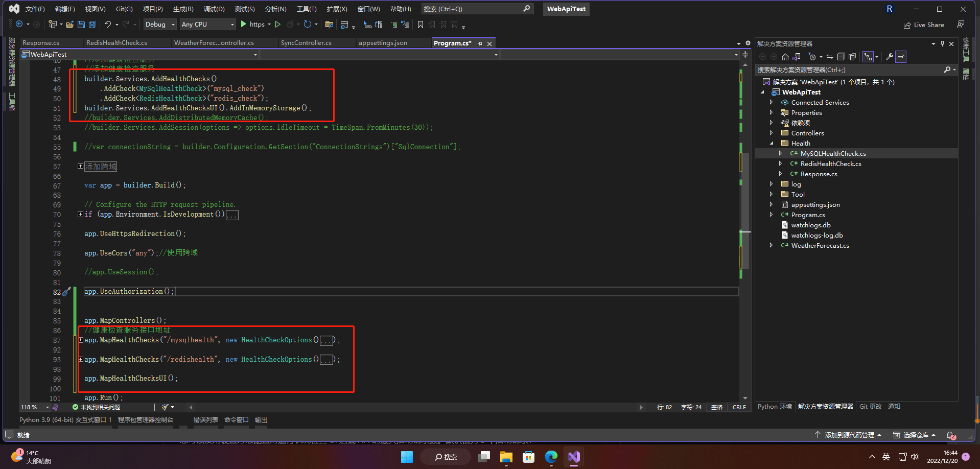
Task: Open the Debug configuration dropdown
Action: (160, 24)
